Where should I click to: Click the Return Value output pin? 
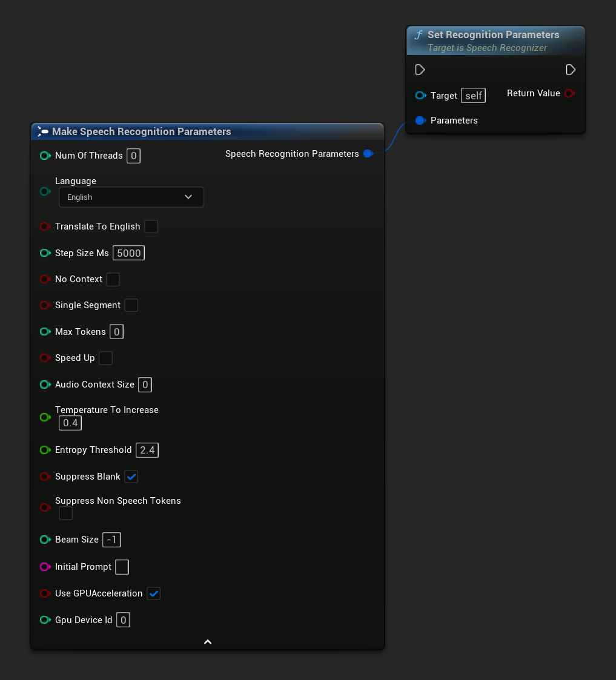pyautogui.click(x=569, y=93)
